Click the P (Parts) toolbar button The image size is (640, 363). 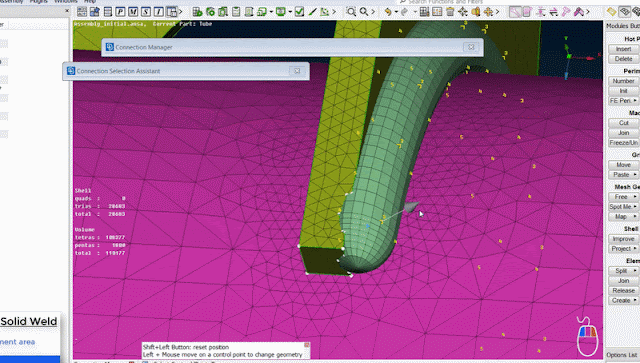point(120,12)
